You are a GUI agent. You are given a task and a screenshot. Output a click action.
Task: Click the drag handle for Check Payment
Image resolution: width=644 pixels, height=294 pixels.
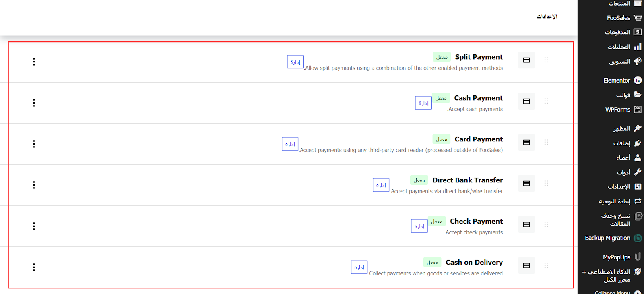(546, 224)
